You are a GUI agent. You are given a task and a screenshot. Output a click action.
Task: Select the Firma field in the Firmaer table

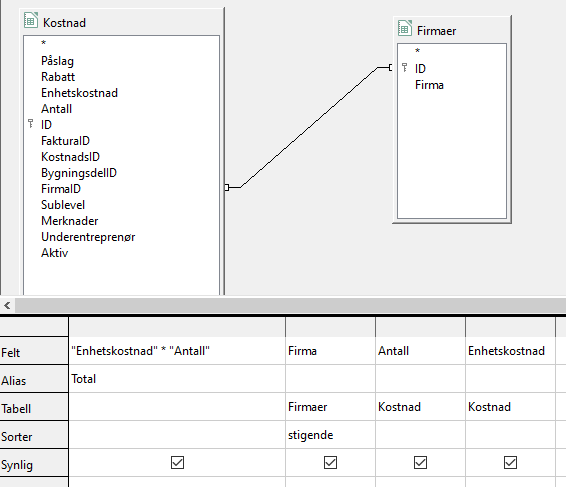(x=429, y=85)
